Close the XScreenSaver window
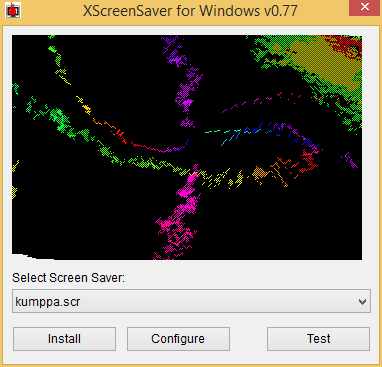382x367 pixels. (365, 7)
